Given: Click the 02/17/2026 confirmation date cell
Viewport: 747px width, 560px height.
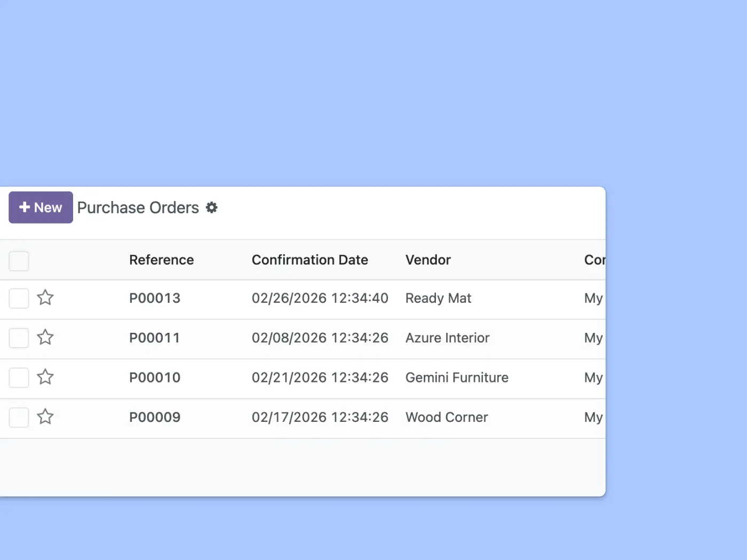Looking at the screenshot, I should pyautogui.click(x=320, y=417).
